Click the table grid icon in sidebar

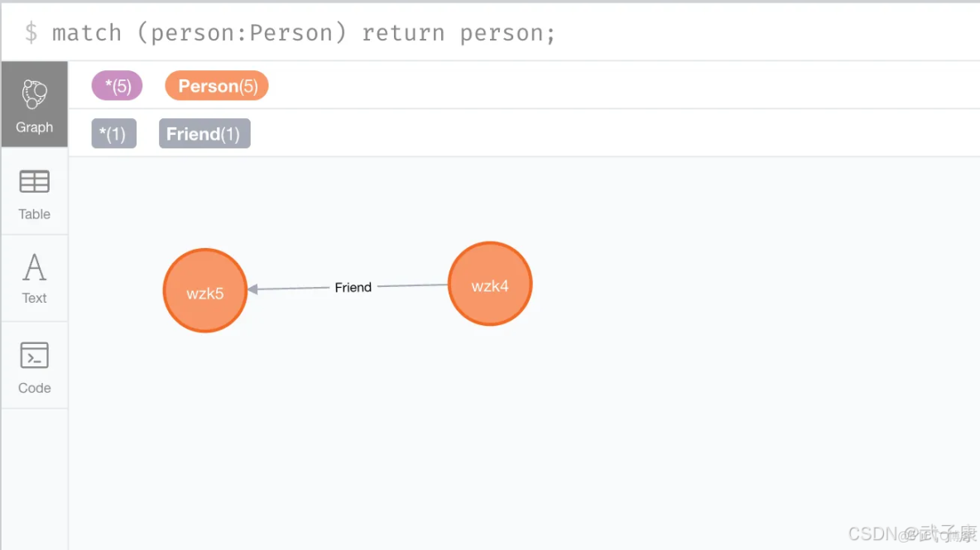pyautogui.click(x=34, y=181)
